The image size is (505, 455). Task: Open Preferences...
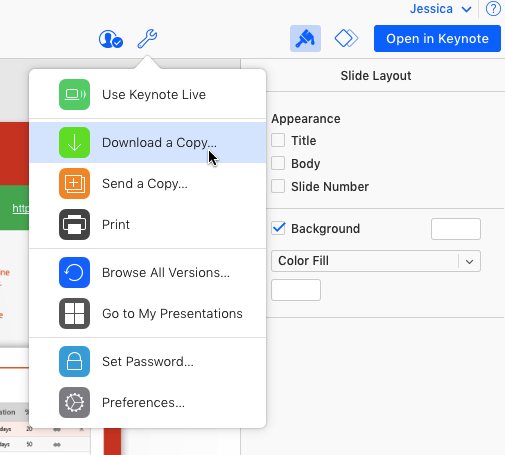(x=148, y=402)
